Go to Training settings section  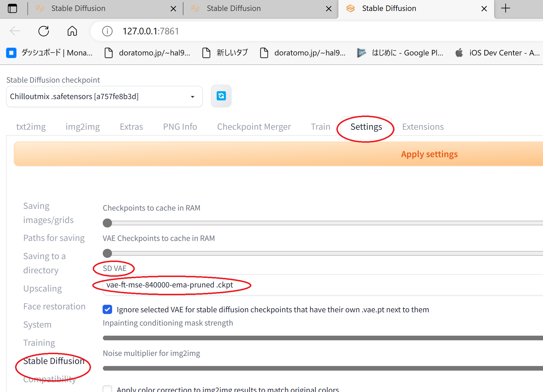pyautogui.click(x=39, y=343)
